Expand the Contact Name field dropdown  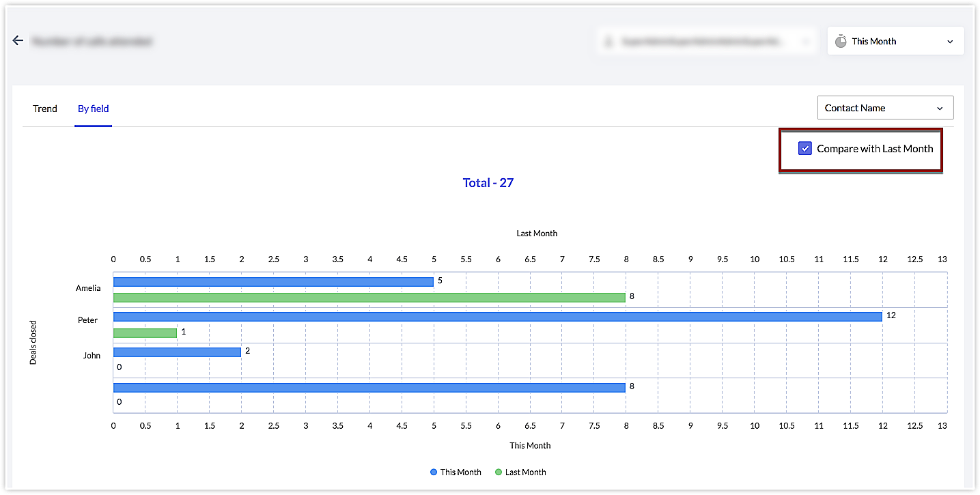pyautogui.click(x=885, y=108)
